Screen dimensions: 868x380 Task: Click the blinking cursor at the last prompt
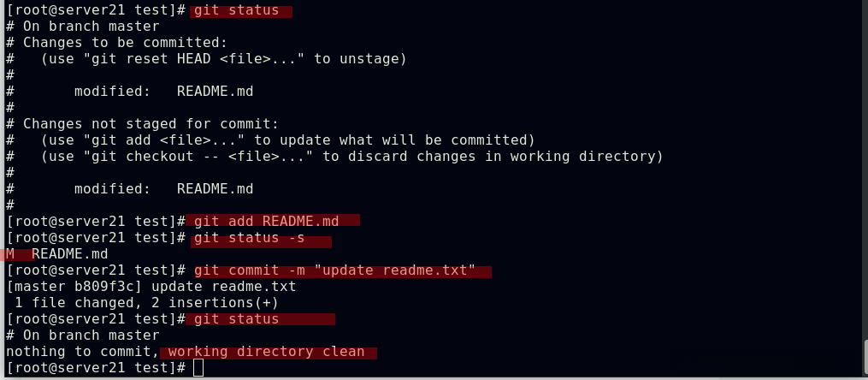click(x=198, y=368)
